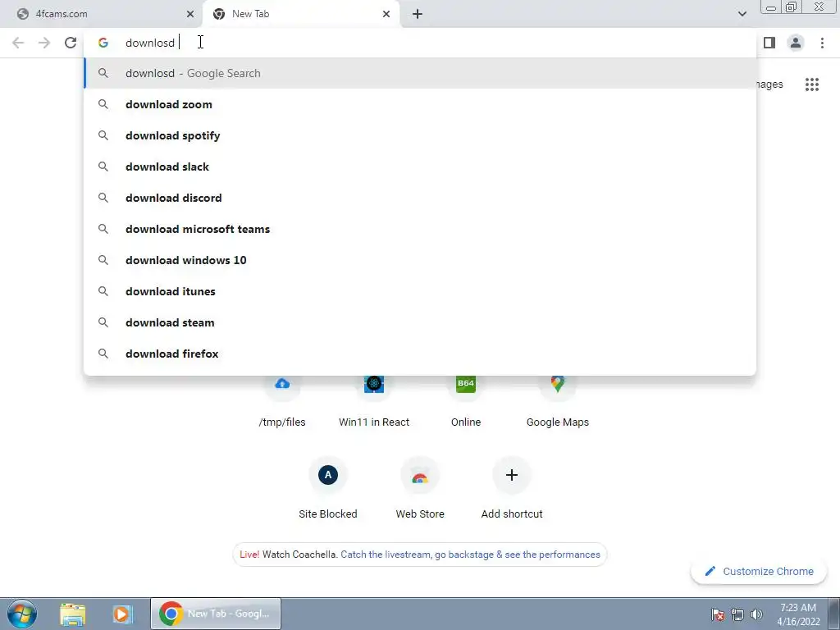Open the Google Maps shortcut icon
The image size is (840, 630).
click(558, 384)
